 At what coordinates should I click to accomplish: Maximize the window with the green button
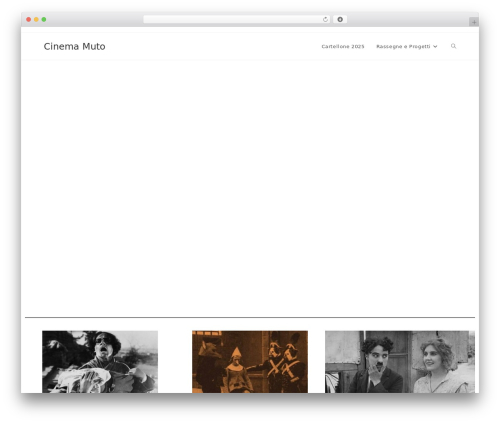click(44, 20)
